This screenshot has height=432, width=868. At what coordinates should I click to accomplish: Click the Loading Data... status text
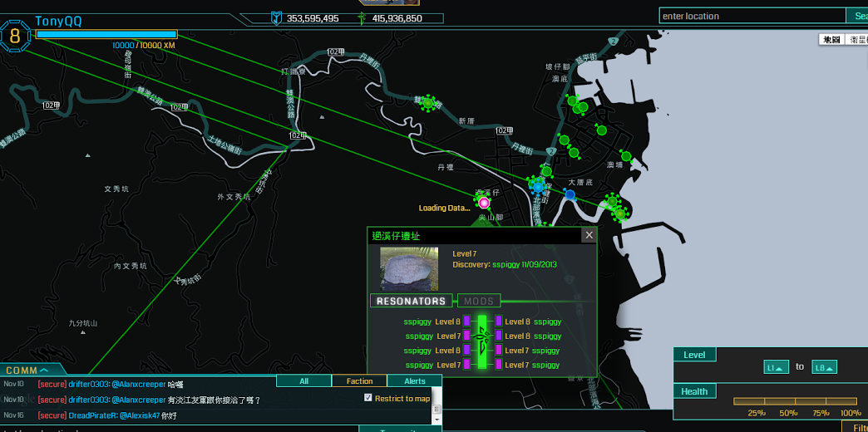pos(444,208)
